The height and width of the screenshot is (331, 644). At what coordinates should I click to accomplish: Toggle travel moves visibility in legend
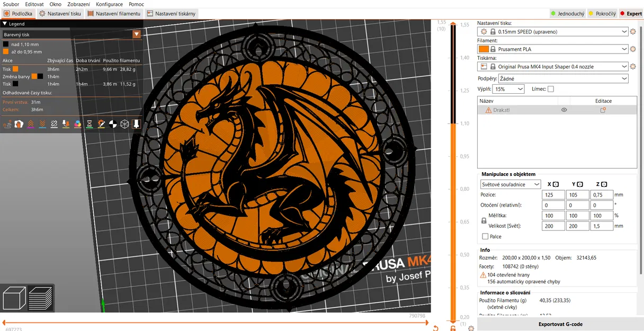pos(7,124)
